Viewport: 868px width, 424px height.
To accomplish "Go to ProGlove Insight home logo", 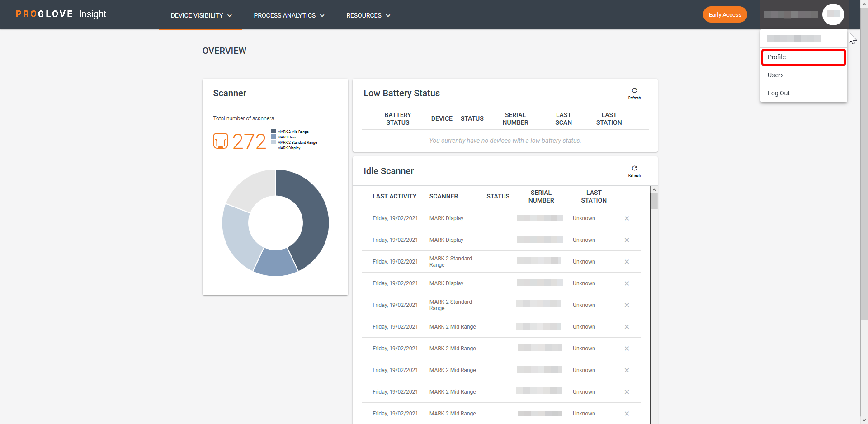I will pyautogui.click(x=61, y=14).
